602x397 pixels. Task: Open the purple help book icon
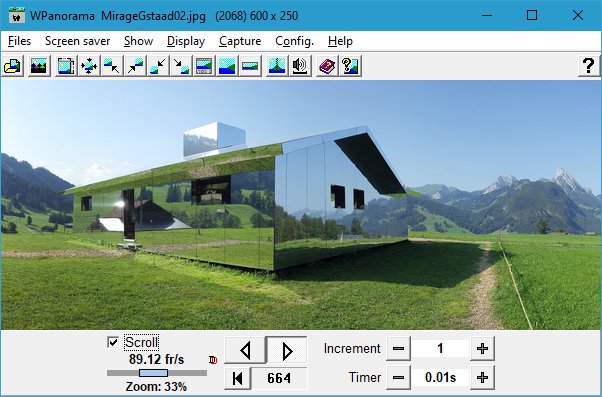click(x=327, y=66)
